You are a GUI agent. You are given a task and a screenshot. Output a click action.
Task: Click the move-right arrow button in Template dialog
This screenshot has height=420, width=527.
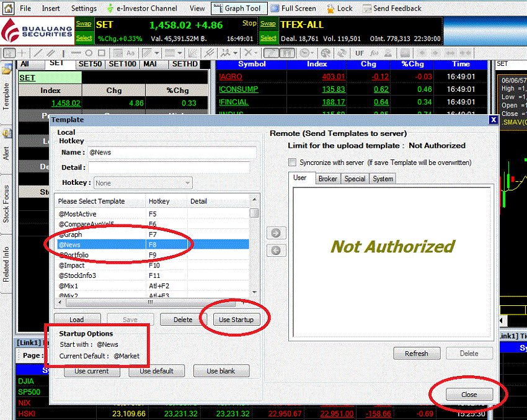pyautogui.click(x=277, y=233)
